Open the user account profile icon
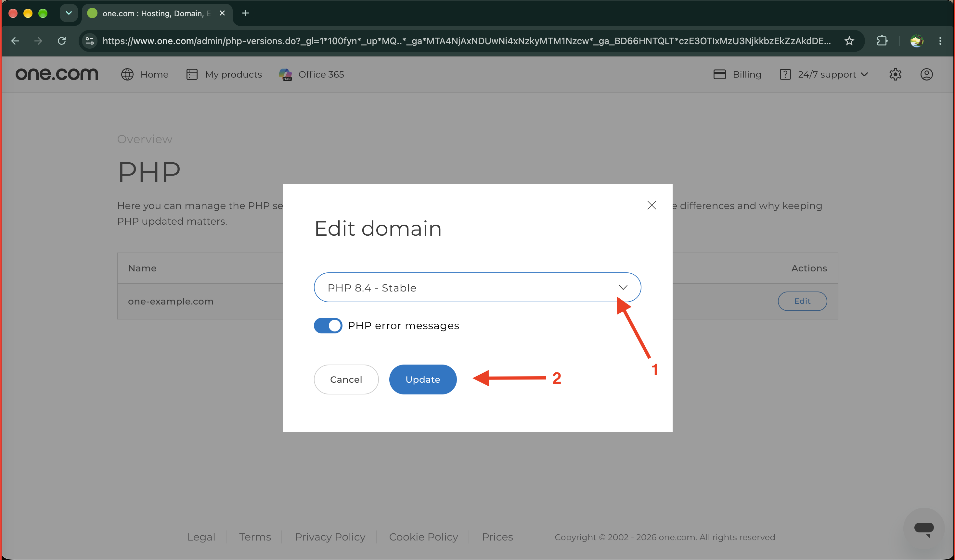955x560 pixels. pyautogui.click(x=926, y=75)
